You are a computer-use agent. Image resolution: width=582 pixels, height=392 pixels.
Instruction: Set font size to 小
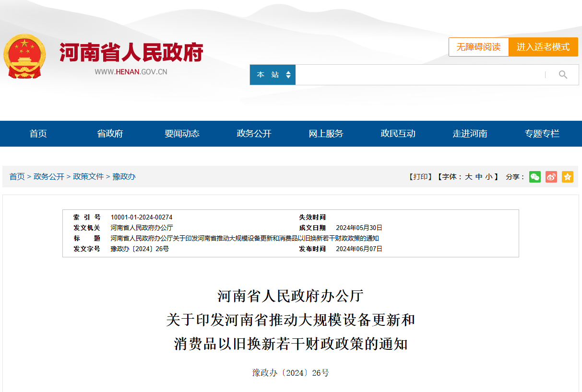(x=488, y=177)
